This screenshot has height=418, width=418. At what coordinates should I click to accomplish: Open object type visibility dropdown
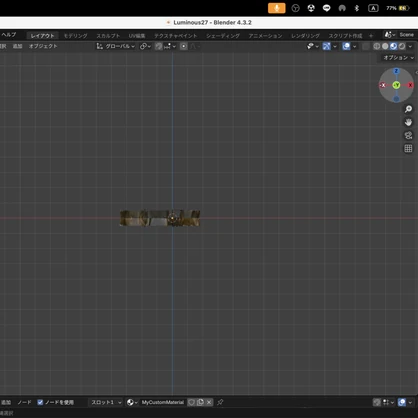click(x=312, y=46)
